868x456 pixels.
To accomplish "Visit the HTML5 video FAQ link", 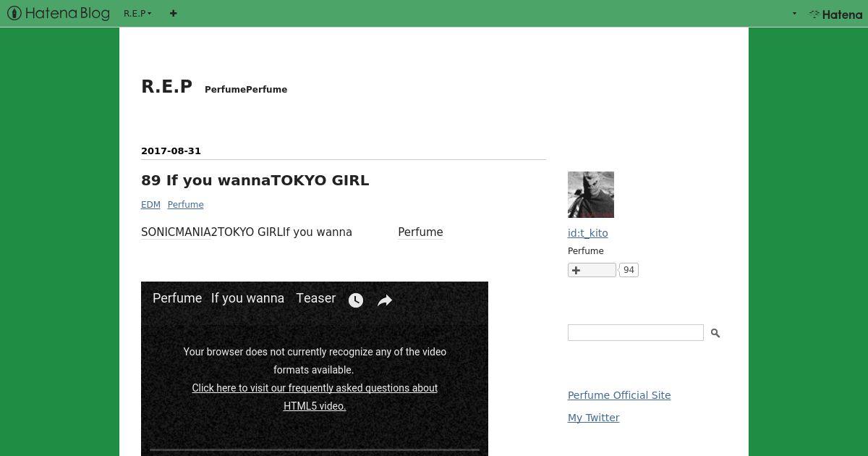I will pyautogui.click(x=315, y=397).
